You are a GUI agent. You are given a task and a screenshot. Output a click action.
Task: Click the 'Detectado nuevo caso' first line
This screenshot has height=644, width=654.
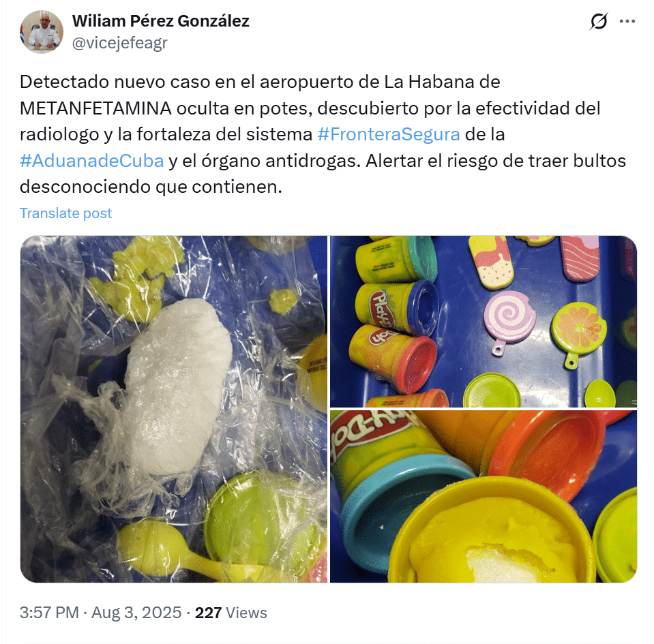click(x=260, y=82)
